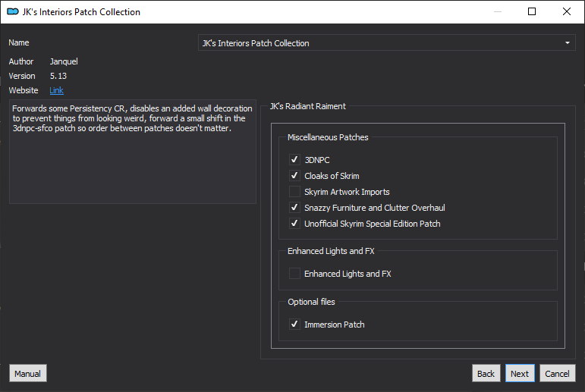
Task: Click Next to continue installation
Action: [x=520, y=373]
